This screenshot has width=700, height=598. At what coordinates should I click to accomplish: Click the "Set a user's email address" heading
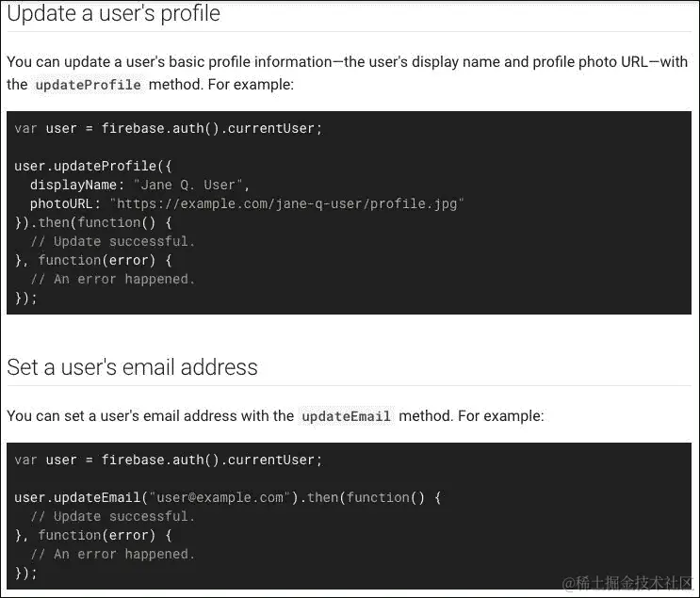pos(132,366)
